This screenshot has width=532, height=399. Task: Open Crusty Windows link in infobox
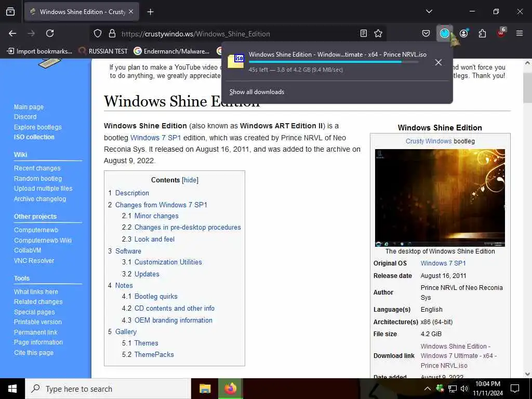pos(429,141)
